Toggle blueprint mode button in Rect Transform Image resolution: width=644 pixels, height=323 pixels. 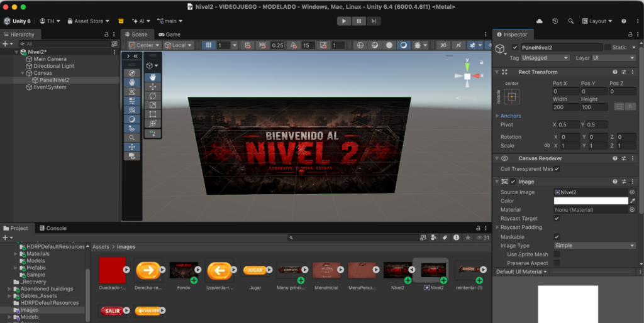619,107
